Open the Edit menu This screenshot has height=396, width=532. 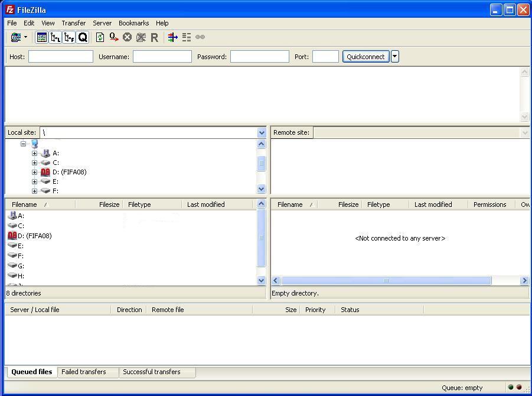pos(29,23)
